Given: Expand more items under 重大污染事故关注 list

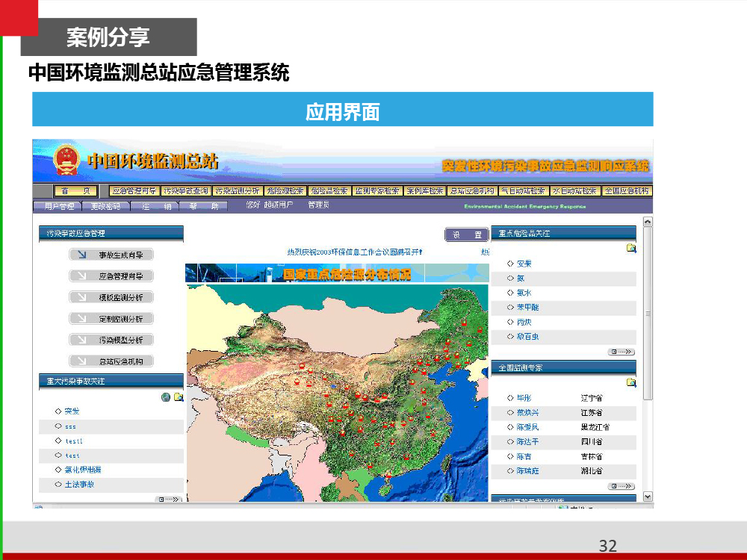Looking at the screenshot, I should click(169, 499).
